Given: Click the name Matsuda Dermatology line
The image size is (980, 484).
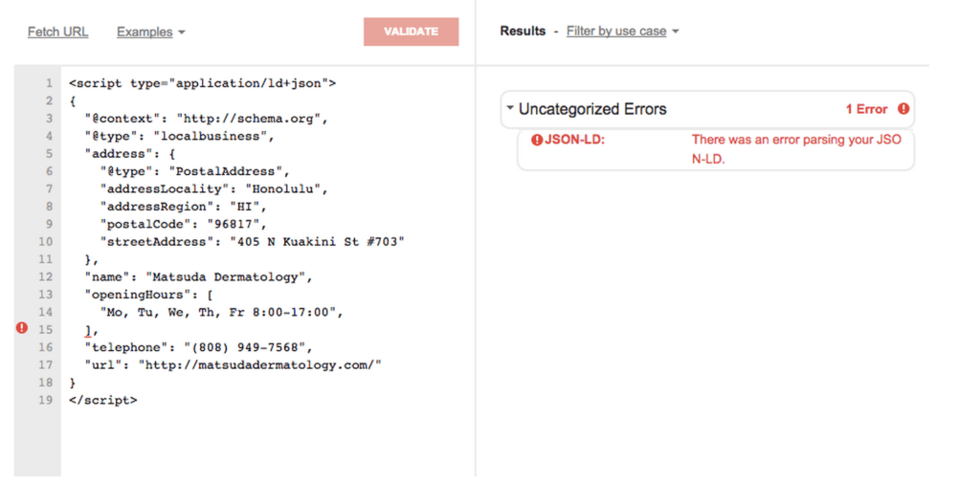Looking at the screenshot, I should pos(199,276).
